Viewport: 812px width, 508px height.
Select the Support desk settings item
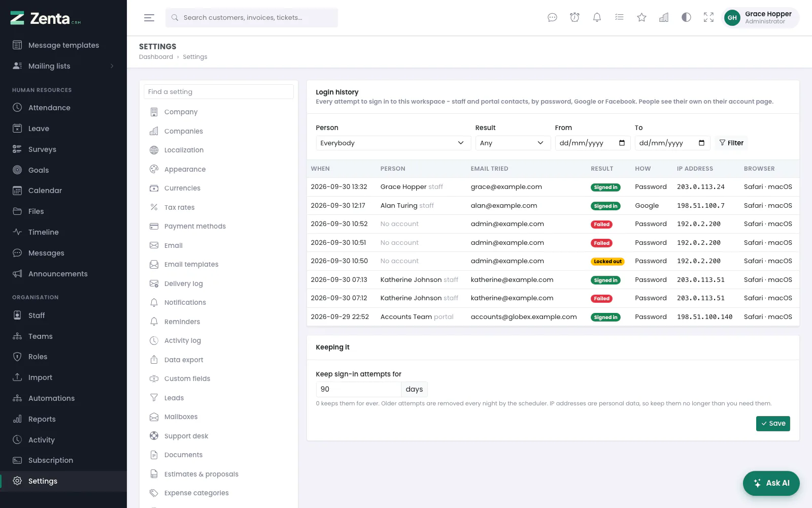coord(219,436)
